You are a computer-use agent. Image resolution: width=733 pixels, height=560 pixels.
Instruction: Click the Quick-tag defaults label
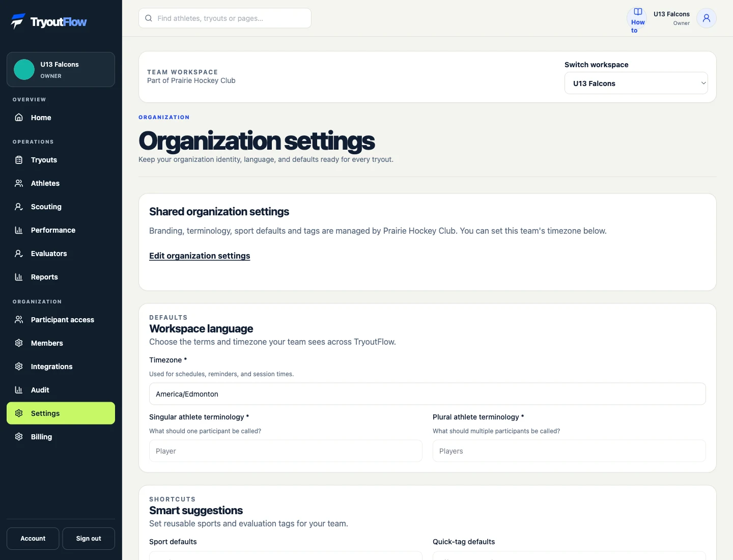(464, 542)
